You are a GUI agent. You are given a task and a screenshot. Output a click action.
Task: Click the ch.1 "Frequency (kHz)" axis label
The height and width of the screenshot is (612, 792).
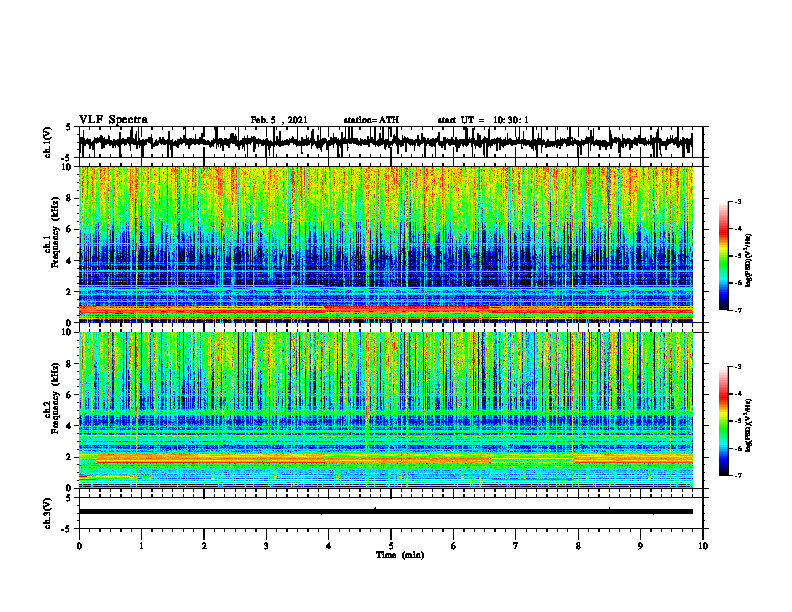(x=55, y=232)
